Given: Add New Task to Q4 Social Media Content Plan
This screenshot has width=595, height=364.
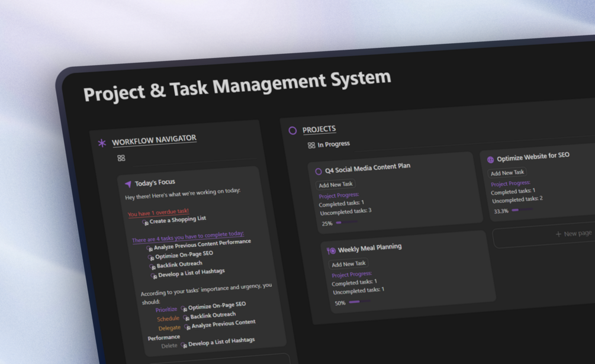Looking at the screenshot, I should [336, 185].
